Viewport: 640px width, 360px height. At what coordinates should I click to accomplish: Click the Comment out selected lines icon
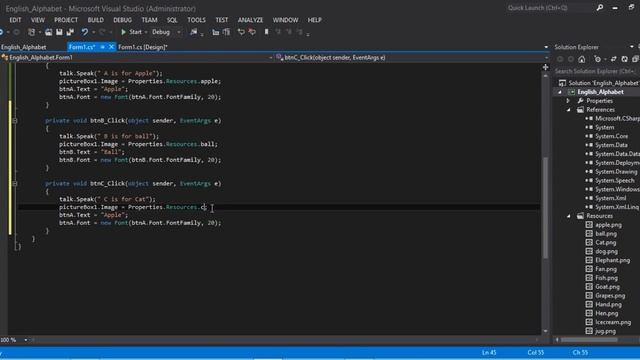click(241, 32)
